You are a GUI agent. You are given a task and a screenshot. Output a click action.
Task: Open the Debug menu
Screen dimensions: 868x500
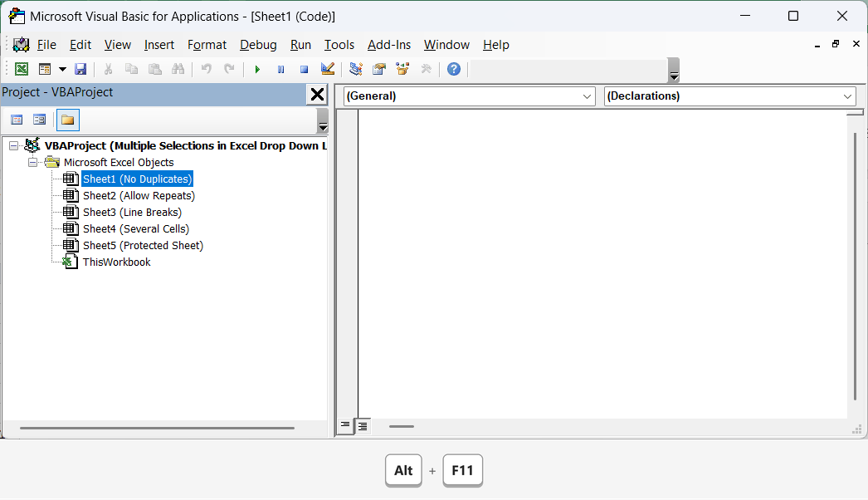[x=258, y=45]
